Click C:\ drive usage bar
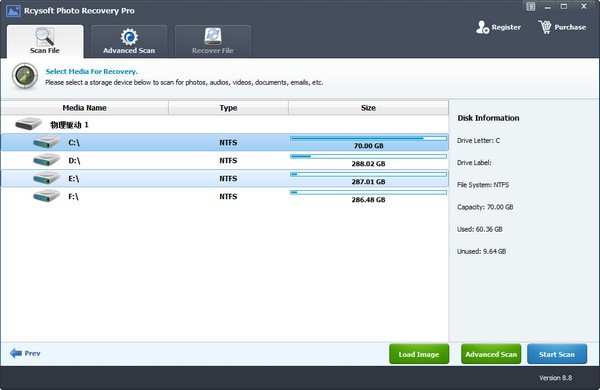 (x=368, y=138)
